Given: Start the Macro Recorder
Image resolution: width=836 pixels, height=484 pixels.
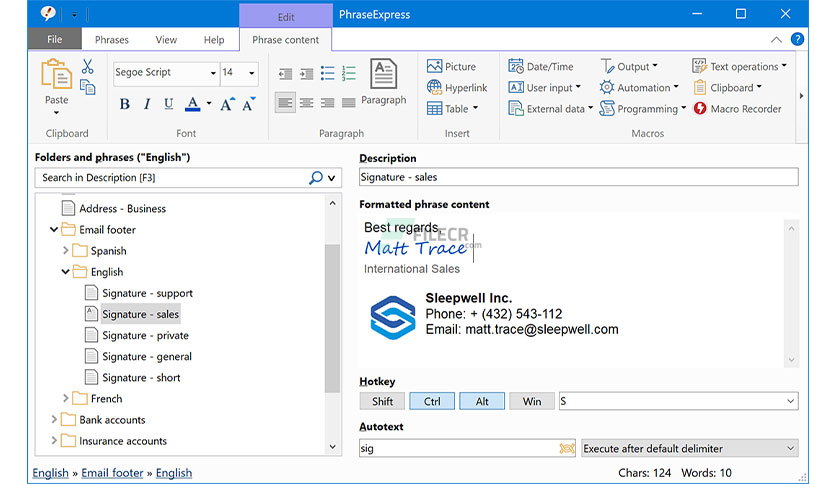Looking at the screenshot, I should [736, 109].
